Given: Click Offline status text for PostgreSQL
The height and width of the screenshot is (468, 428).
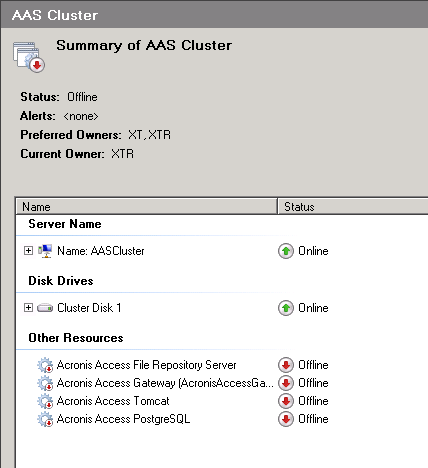Looking at the screenshot, I should [x=313, y=419].
